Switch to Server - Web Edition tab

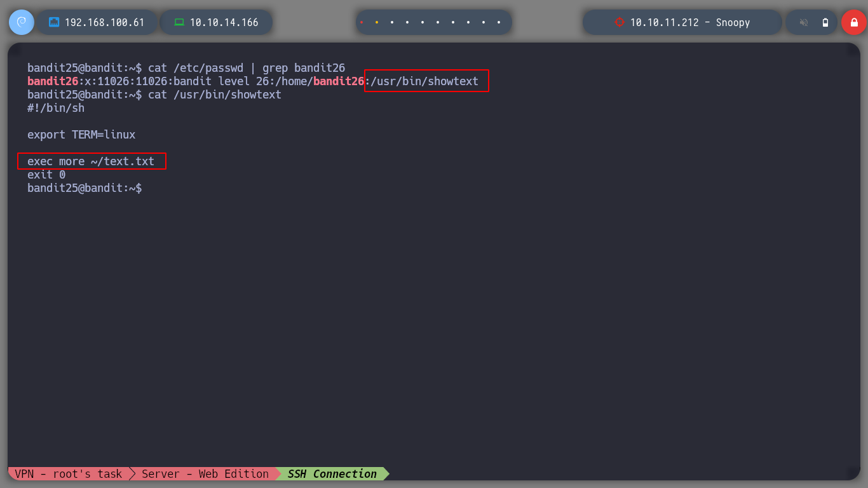205,473
